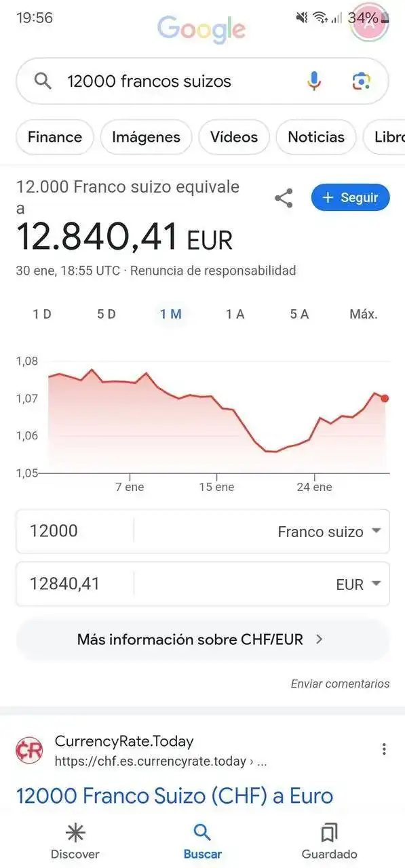Click the red endpoint on exchange chart
This screenshot has height=868, width=405.
pos(385,398)
